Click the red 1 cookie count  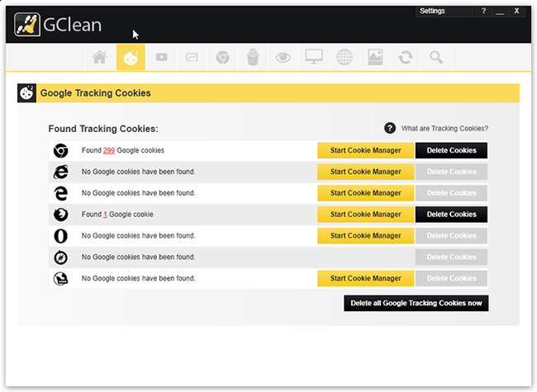105,215
